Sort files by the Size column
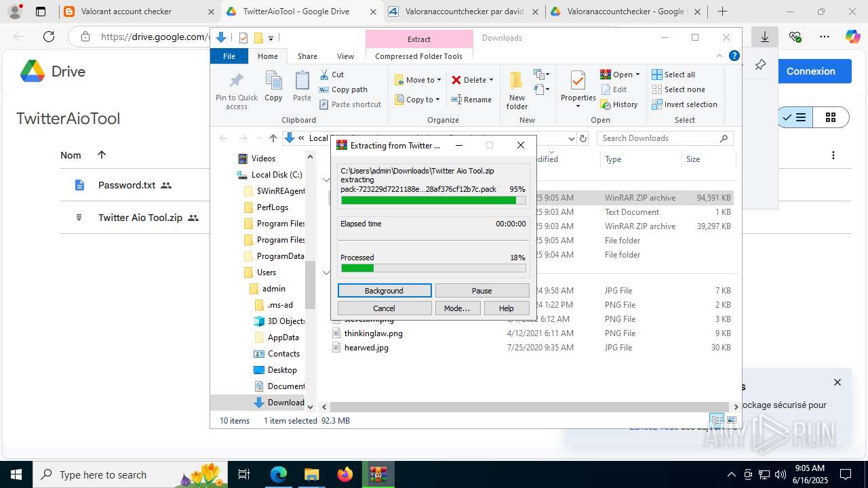The width and height of the screenshot is (868, 488). [x=693, y=159]
